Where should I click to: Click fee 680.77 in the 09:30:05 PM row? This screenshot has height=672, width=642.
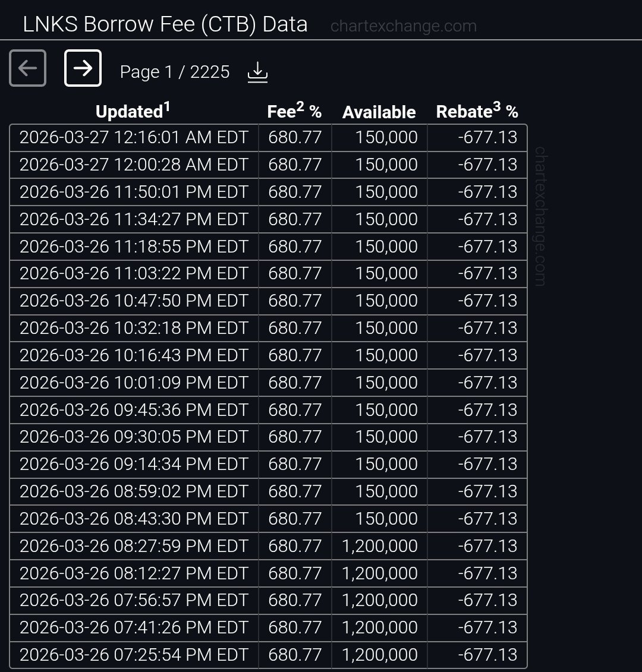click(x=295, y=437)
